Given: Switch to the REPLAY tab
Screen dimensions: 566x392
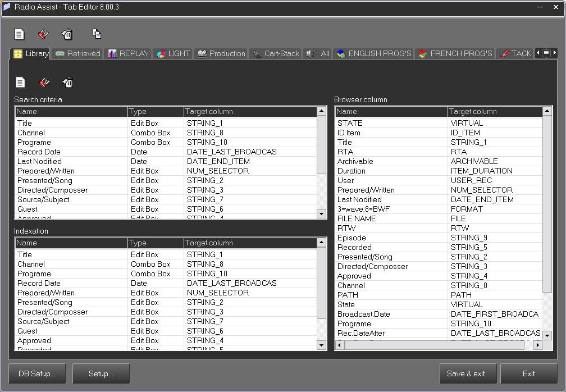Looking at the screenshot, I should click(129, 54).
